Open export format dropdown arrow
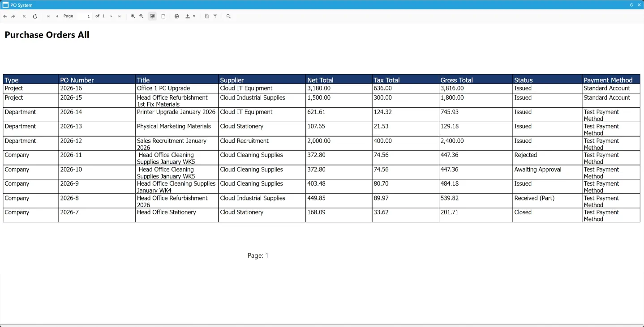This screenshot has height=327, width=644. (194, 17)
